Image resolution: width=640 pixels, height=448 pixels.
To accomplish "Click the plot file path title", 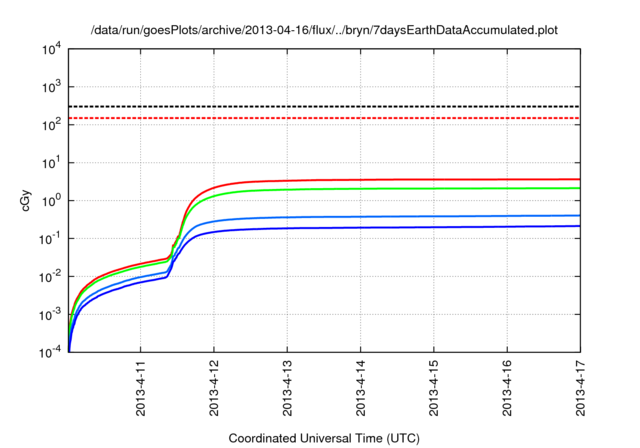I will (x=324, y=30).
